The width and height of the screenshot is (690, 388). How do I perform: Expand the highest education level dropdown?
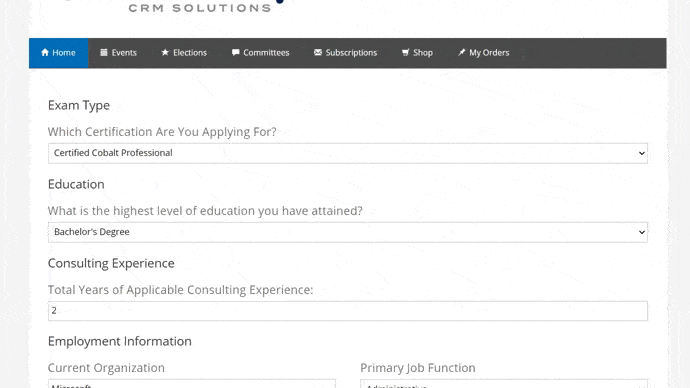click(x=348, y=232)
